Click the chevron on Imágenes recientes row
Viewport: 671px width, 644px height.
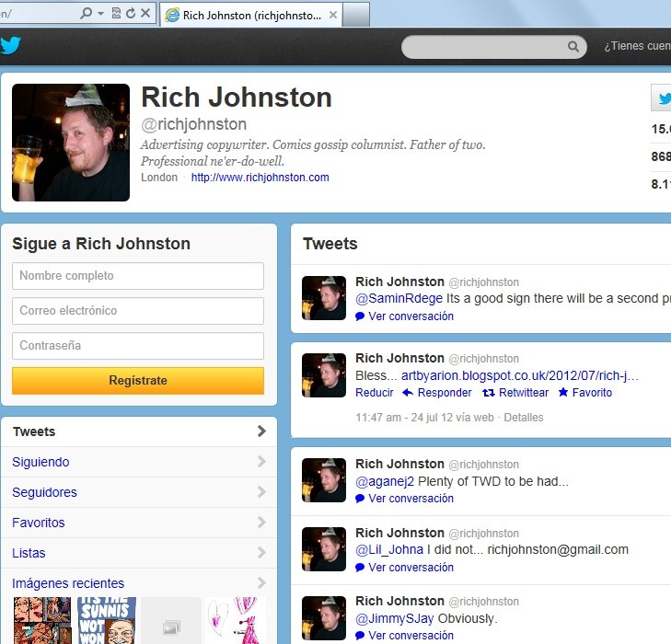click(x=261, y=583)
